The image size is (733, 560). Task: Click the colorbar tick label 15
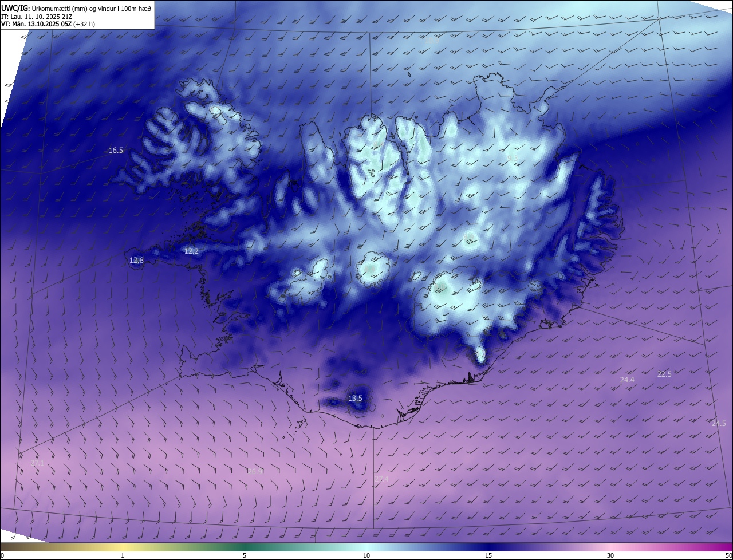[488, 555]
